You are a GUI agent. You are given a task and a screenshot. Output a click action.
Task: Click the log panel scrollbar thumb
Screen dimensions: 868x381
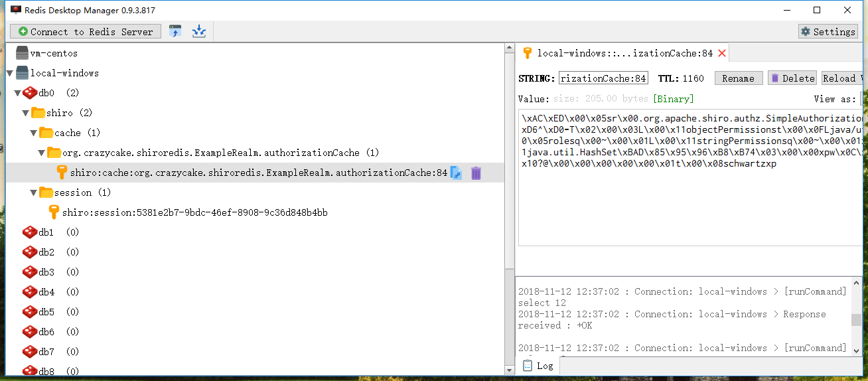click(x=857, y=320)
